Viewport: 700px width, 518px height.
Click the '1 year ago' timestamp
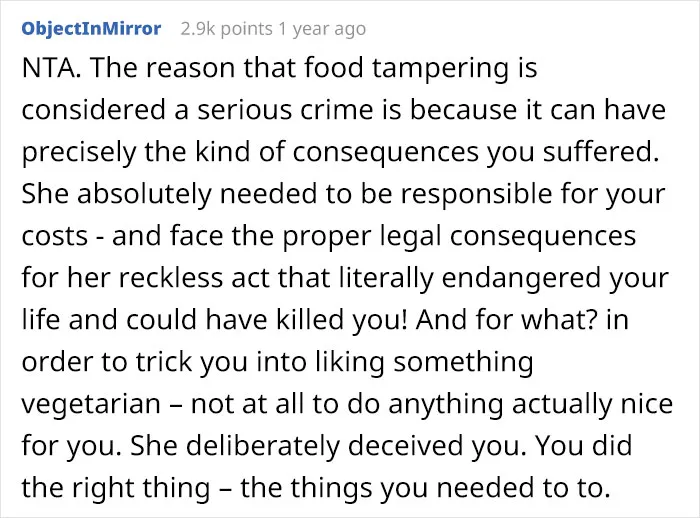click(x=322, y=29)
